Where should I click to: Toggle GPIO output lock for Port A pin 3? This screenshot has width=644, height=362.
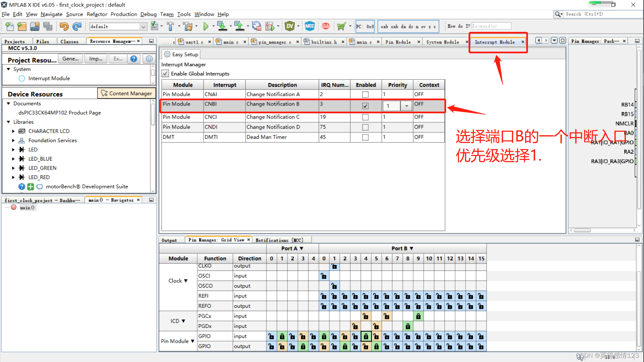(303, 346)
